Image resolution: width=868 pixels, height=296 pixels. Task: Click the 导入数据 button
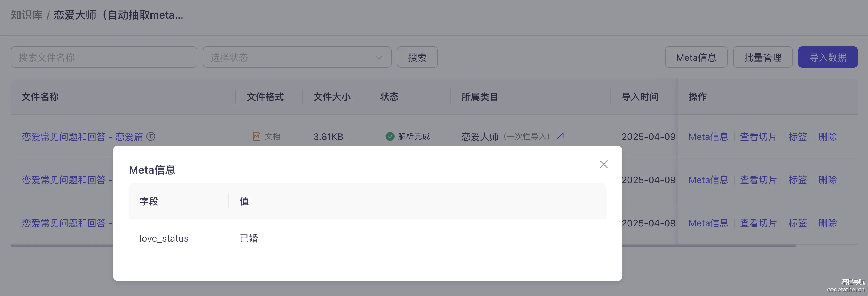click(x=827, y=58)
